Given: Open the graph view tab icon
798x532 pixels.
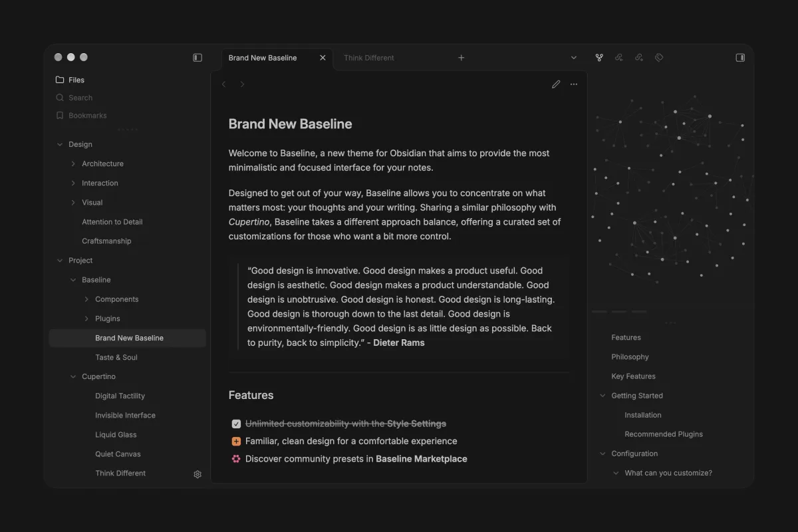Looking at the screenshot, I should click(x=599, y=58).
